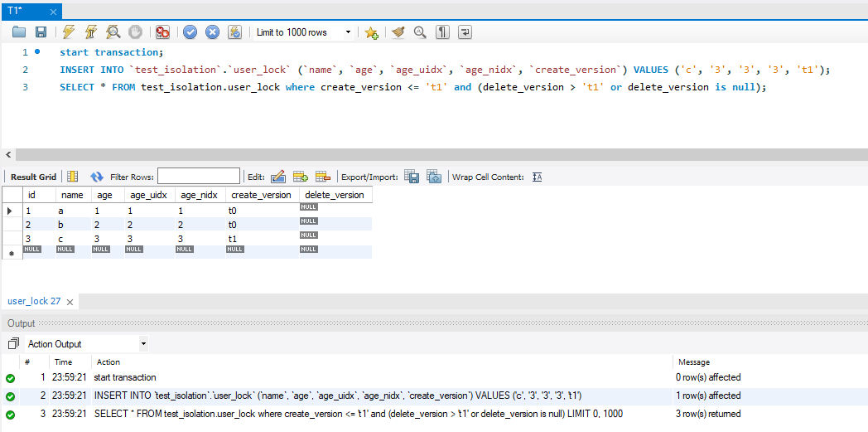Click the row 1 selector arrow marker
868x432 pixels.
click(x=11, y=211)
